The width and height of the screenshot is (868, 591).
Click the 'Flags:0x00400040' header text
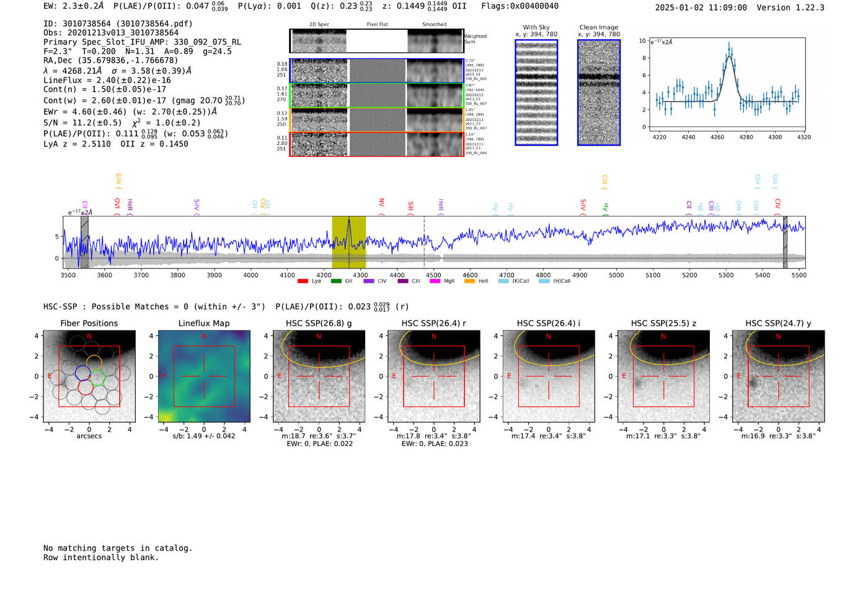(520, 6)
